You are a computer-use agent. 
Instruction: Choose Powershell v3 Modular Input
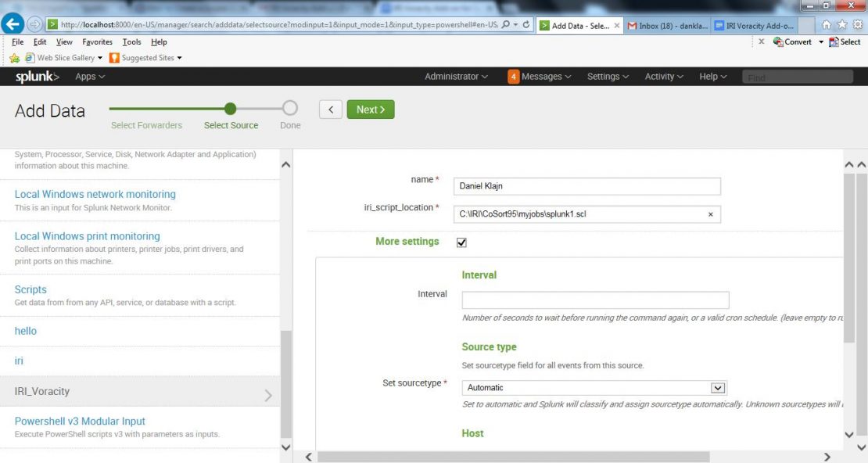click(80, 422)
